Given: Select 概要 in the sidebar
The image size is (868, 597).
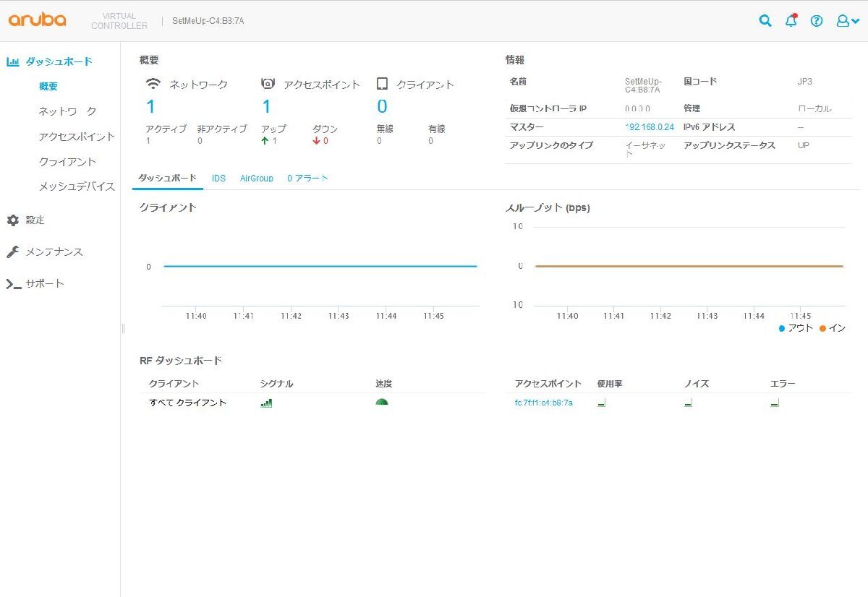Looking at the screenshot, I should click(x=48, y=87).
